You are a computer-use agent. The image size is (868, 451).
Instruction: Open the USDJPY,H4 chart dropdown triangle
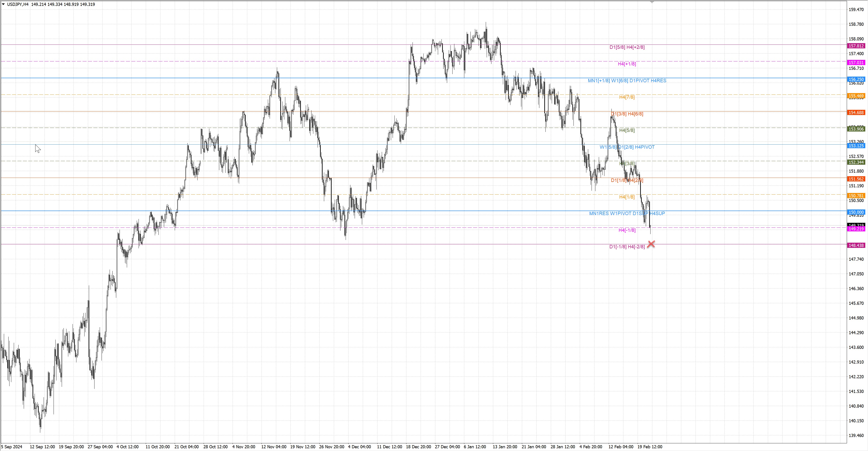click(3, 4)
